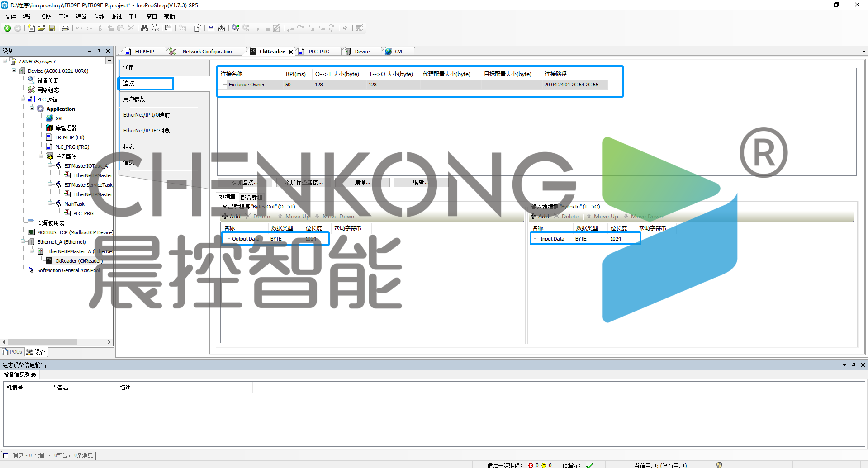868x468 pixels.
Task: Select the GVL globe item in the tree
Action: (x=59, y=118)
